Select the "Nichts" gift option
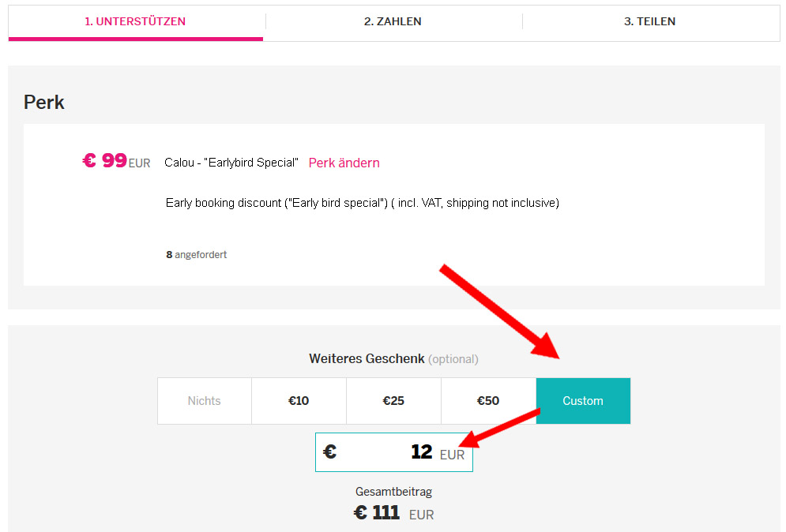 click(204, 401)
